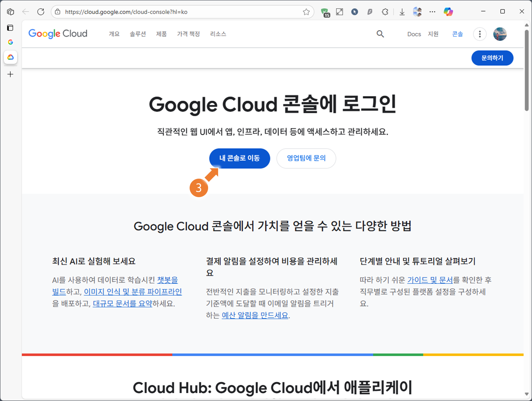
Task: Follow the 예산 알림을 만드세요 link
Action: (x=255, y=315)
